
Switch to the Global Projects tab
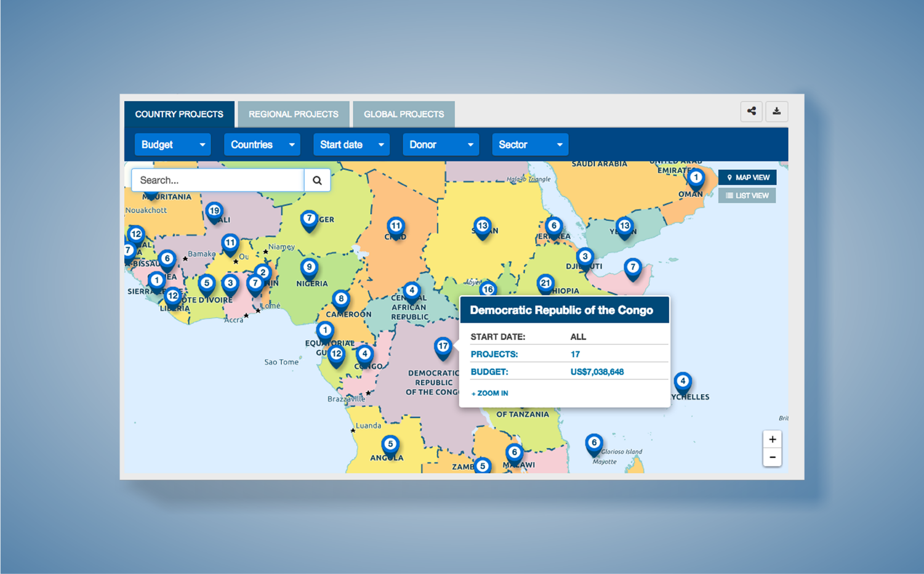(404, 114)
